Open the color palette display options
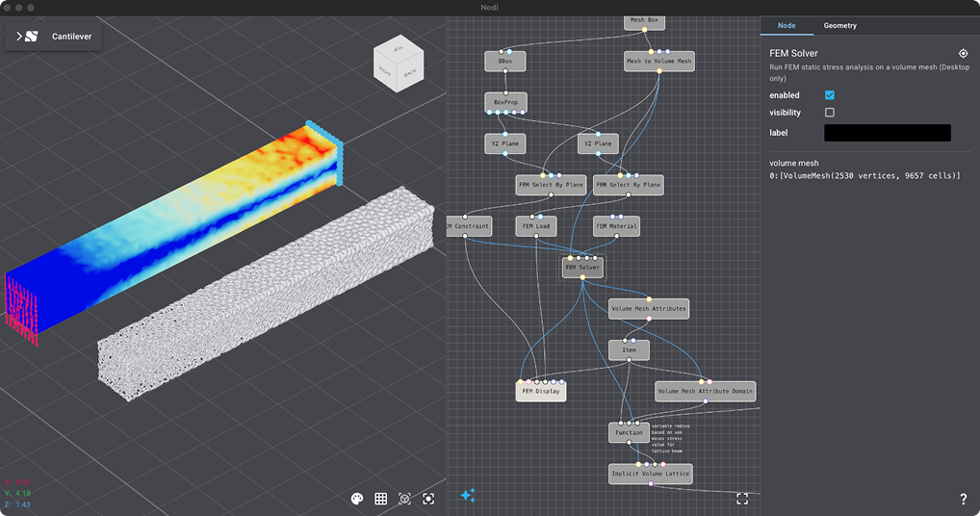980x516 pixels. click(x=357, y=499)
